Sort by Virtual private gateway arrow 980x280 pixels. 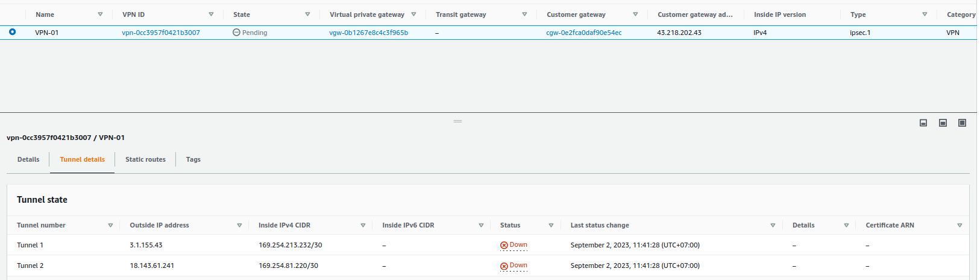413,14
